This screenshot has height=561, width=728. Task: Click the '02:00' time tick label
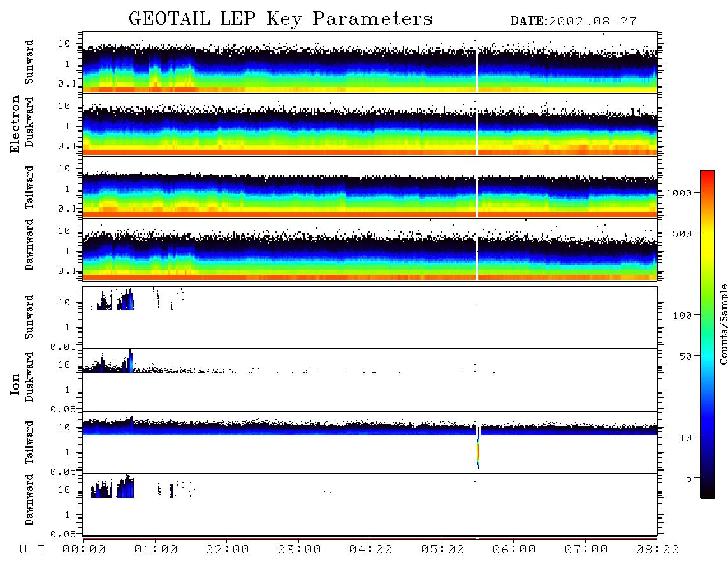pos(228,550)
